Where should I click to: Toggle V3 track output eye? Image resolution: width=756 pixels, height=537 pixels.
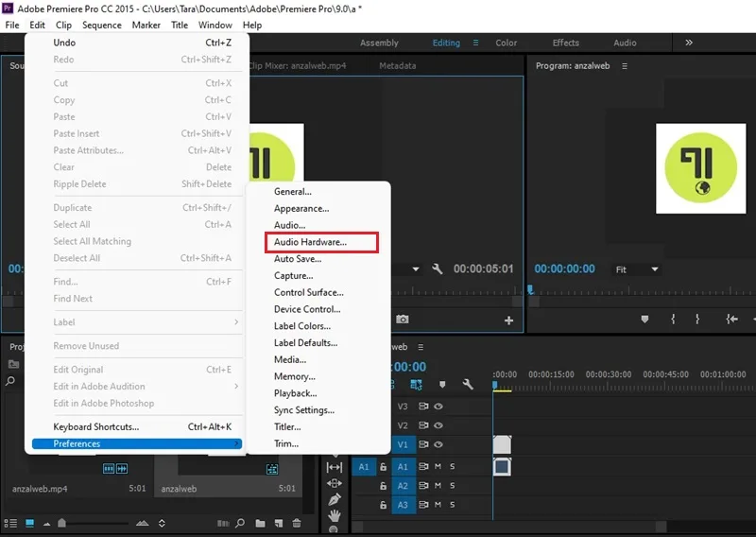point(438,407)
